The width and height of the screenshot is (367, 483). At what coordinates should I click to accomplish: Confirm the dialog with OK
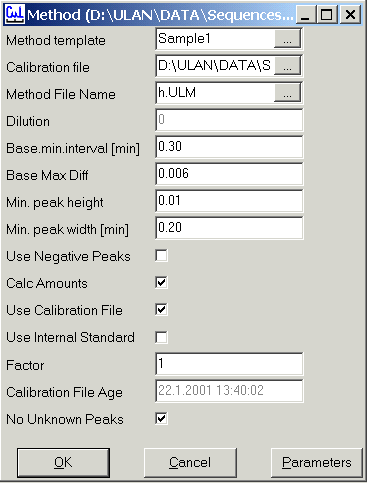pos(63,463)
